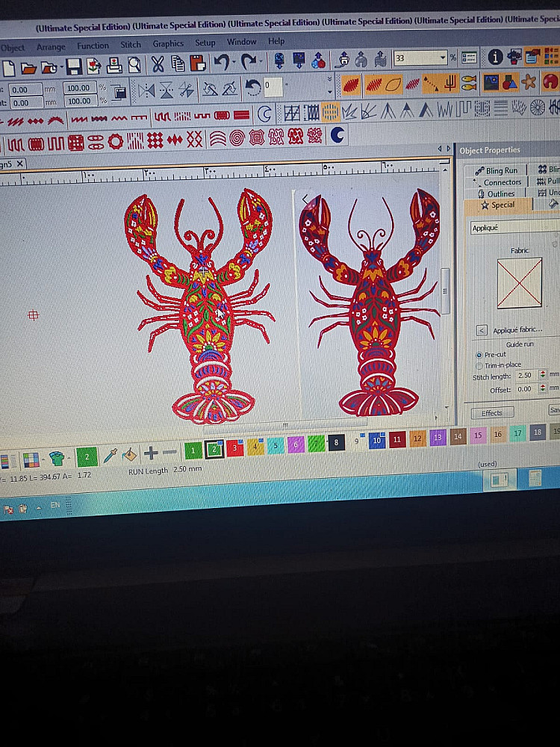The width and height of the screenshot is (560, 747).
Task: Click the blue crescent moon icon in the pattern row
Action: pos(337,135)
